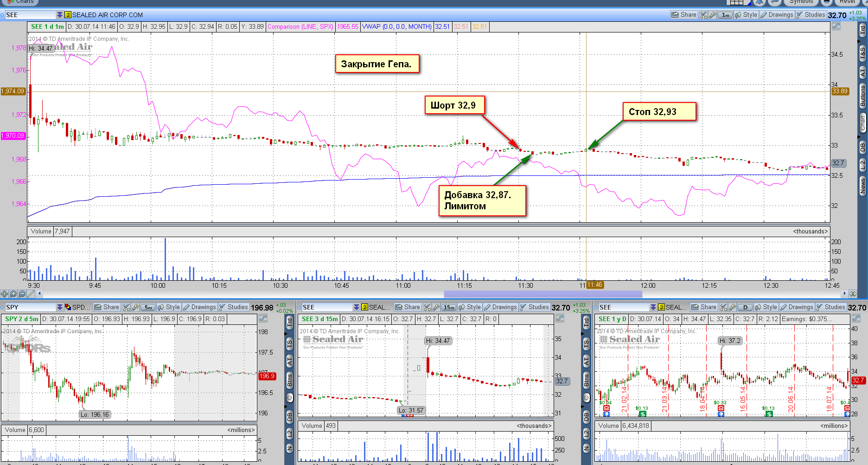This screenshot has height=465, width=868.
Task: Open Style menu on SEE 15m chart
Action: (470, 307)
